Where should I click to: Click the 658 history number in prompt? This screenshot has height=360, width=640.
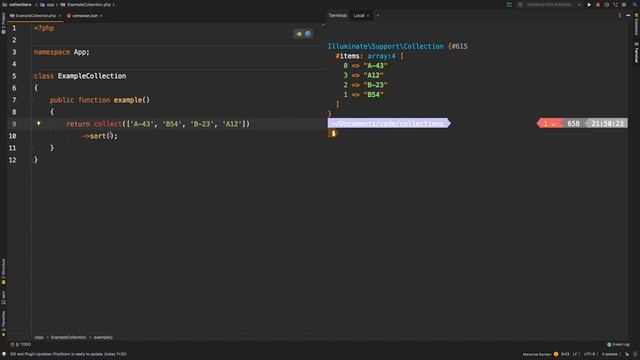coord(573,123)
